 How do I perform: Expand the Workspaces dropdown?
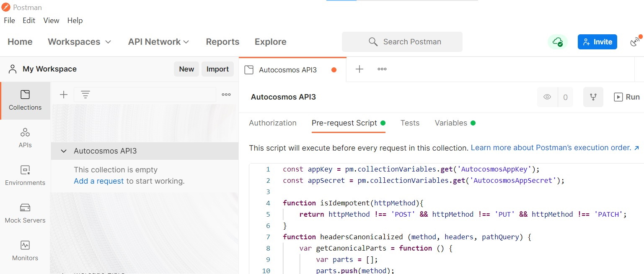click(80, 42)
